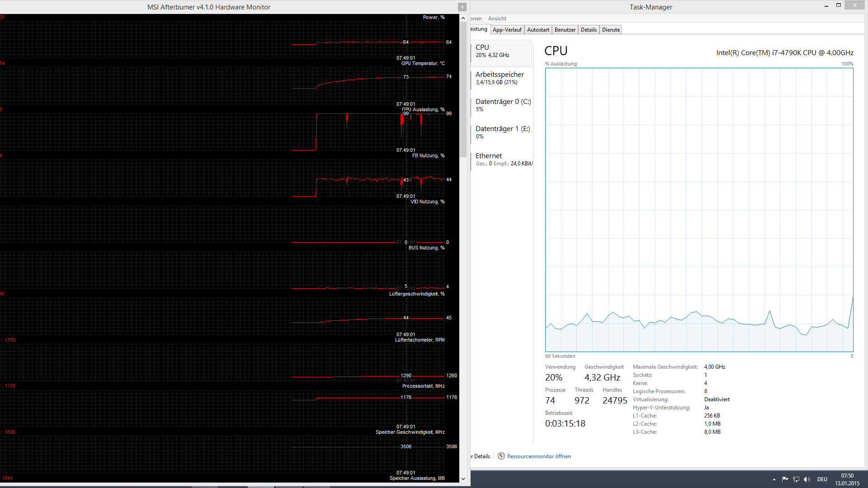This screenshot has height=488, width=868.
Task: Minimize the Task-Manager window
Action: coord(826,5)
